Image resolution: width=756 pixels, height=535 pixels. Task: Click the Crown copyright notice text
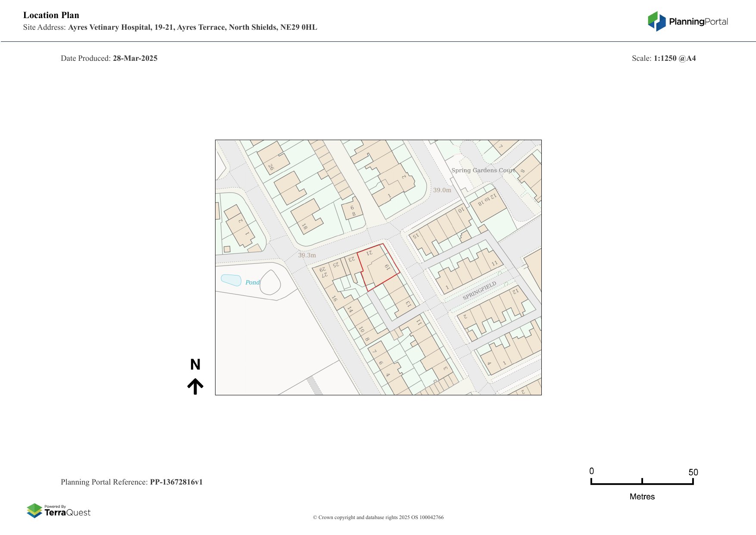378,517
